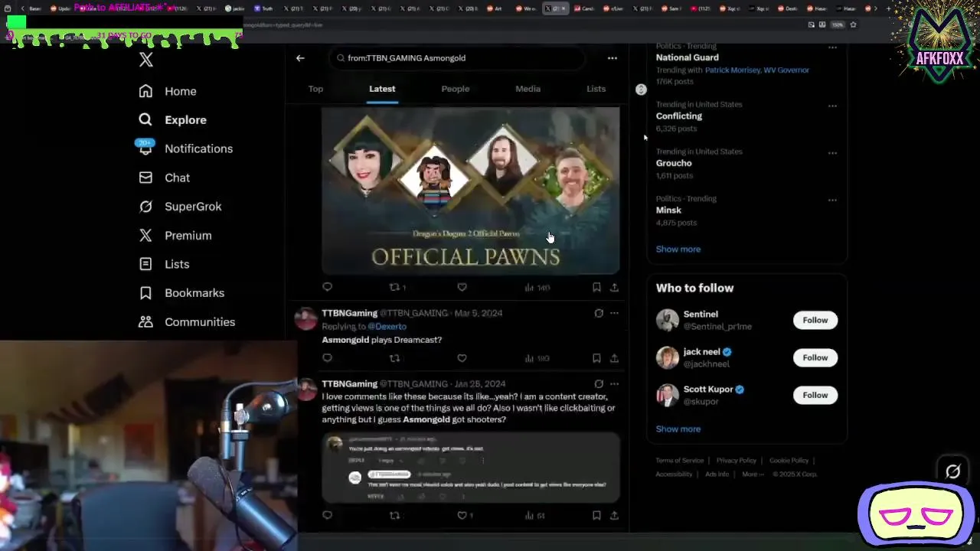Open more options for the Conflicting trend
Viewport: 980px width, 551px height.
[x=832, y=106]
